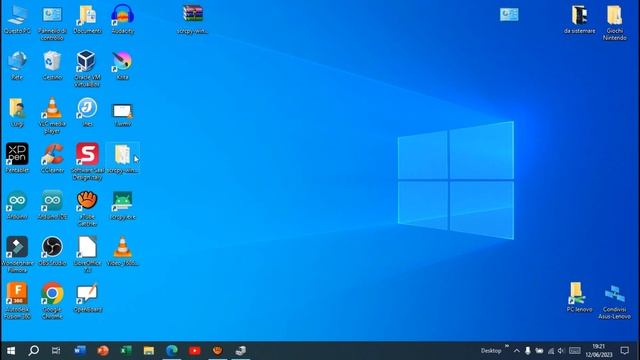The height and width of the screenshot is (360, 640).
Task: Select the Video_1660 VLC file icon
Action: coord(122,247)
